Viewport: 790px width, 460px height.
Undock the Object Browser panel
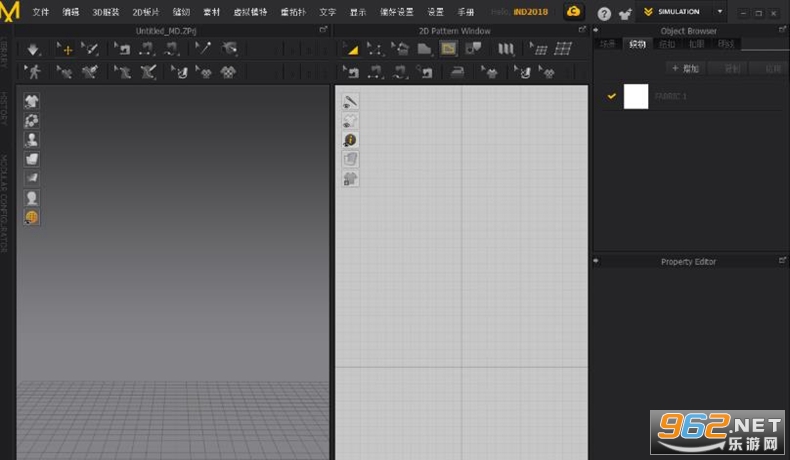782,30
